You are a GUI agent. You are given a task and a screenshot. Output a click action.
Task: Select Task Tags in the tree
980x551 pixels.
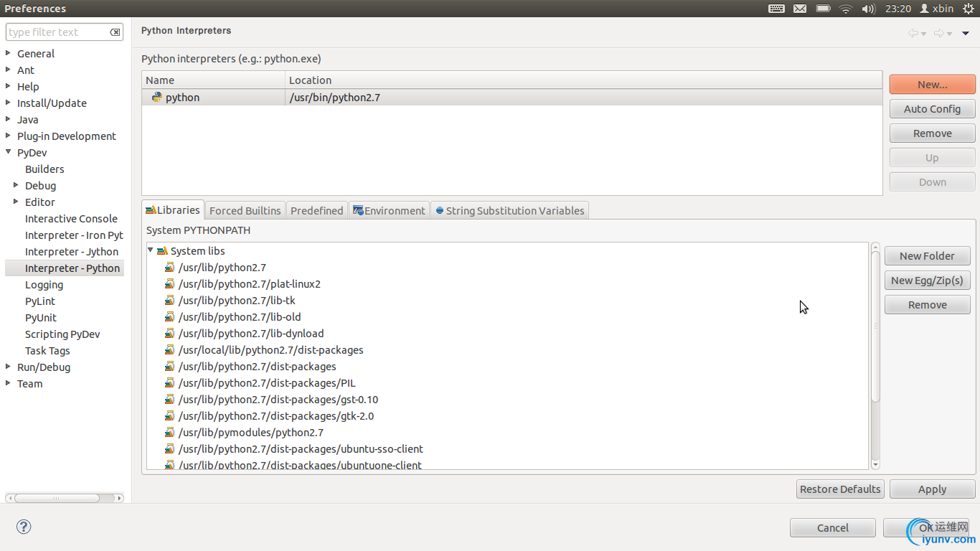(x=47, y=351)
